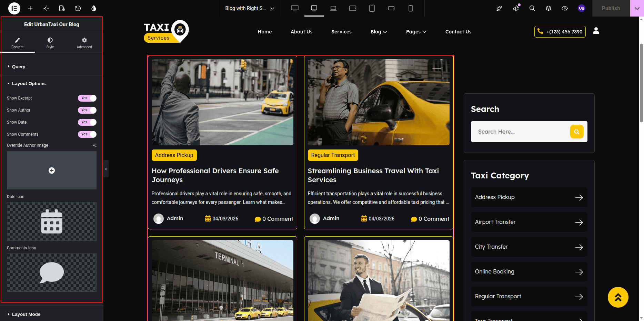Toggle the Show Author switch
Image resolution: width=644 pixels, height=321 pixels.
(87, 110)
